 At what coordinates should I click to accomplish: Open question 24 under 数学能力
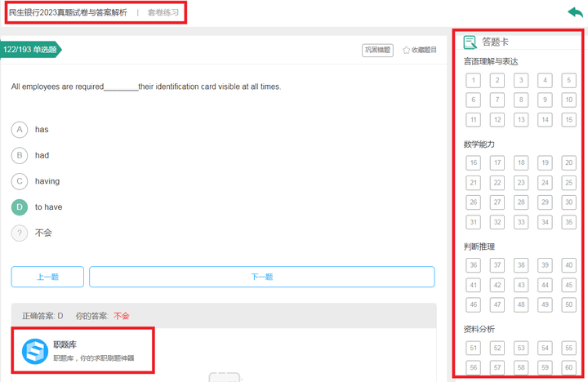545,183
